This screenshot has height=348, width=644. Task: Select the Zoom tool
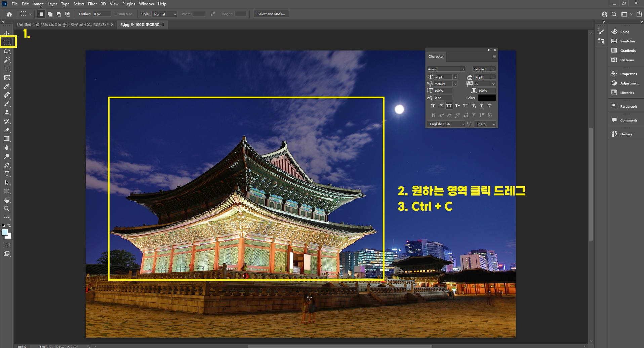[x=7, y=209]
